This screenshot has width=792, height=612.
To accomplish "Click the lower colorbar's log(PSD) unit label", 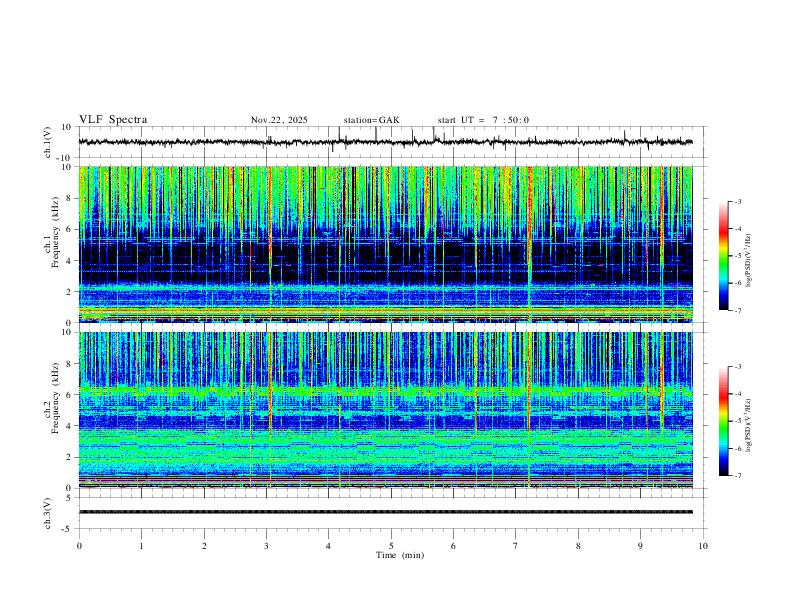I will coord(749,426).
